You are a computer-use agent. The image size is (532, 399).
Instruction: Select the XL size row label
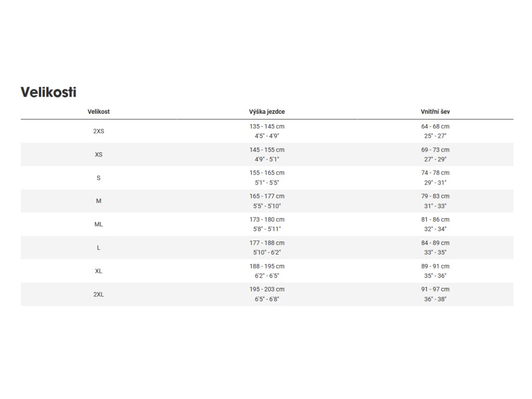[x=99, y=271]
